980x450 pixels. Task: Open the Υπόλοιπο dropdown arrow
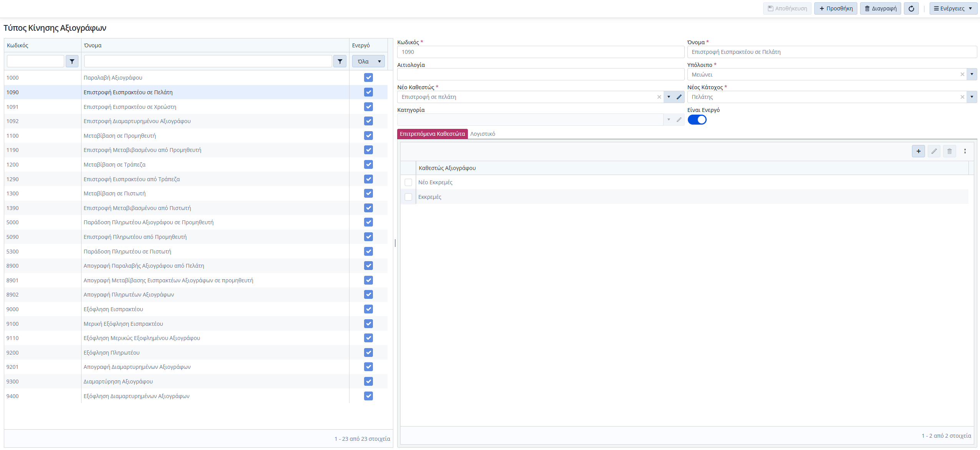pos(972,74)
